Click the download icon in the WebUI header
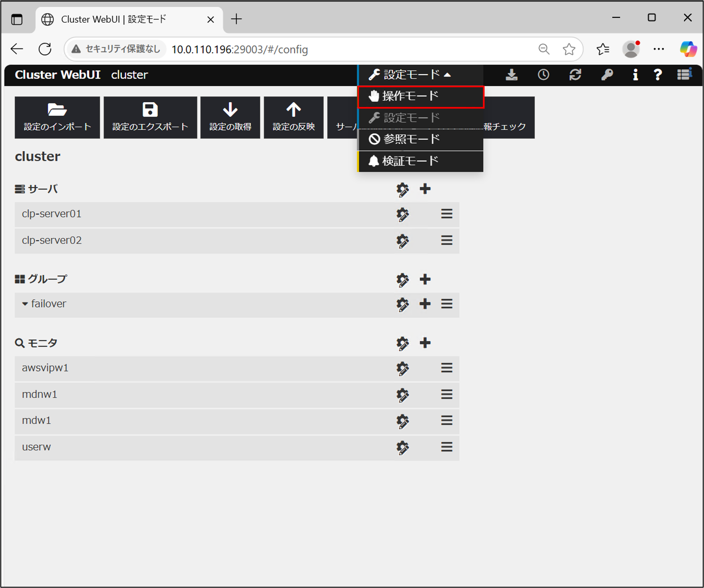 pyautogui.click(x=511, y=75)
